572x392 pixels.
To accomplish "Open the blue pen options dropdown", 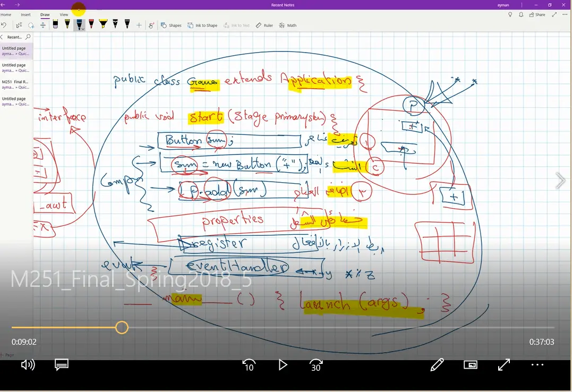I will [83, 29].
